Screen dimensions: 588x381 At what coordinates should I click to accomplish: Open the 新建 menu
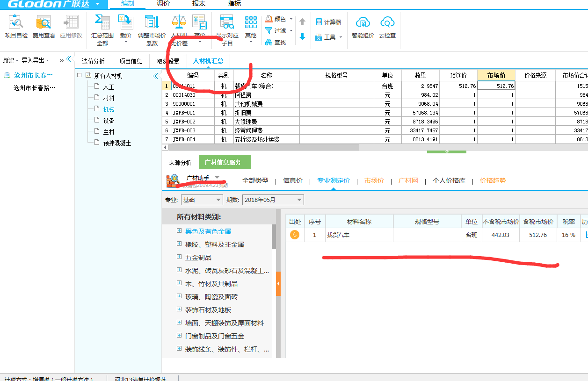[11, 60]
